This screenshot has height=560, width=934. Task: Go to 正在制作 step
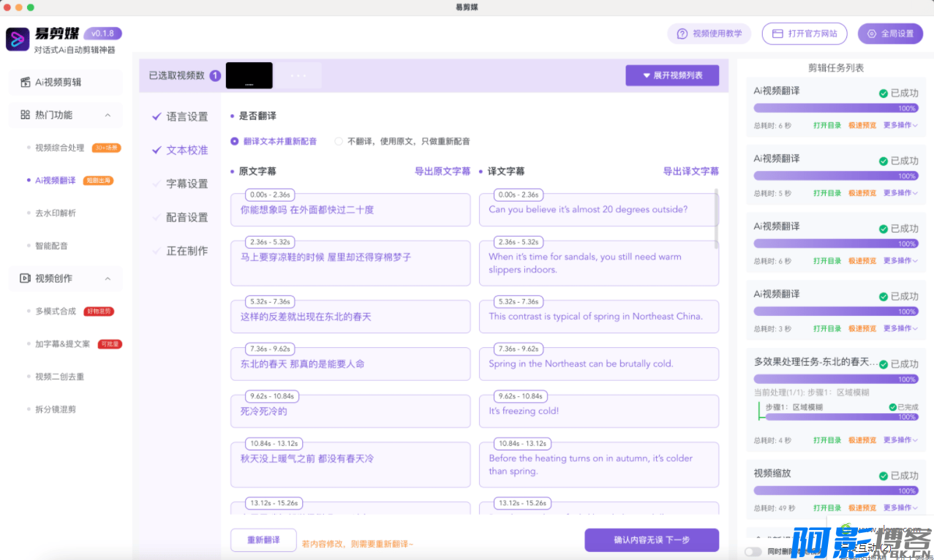pos(187,251)
